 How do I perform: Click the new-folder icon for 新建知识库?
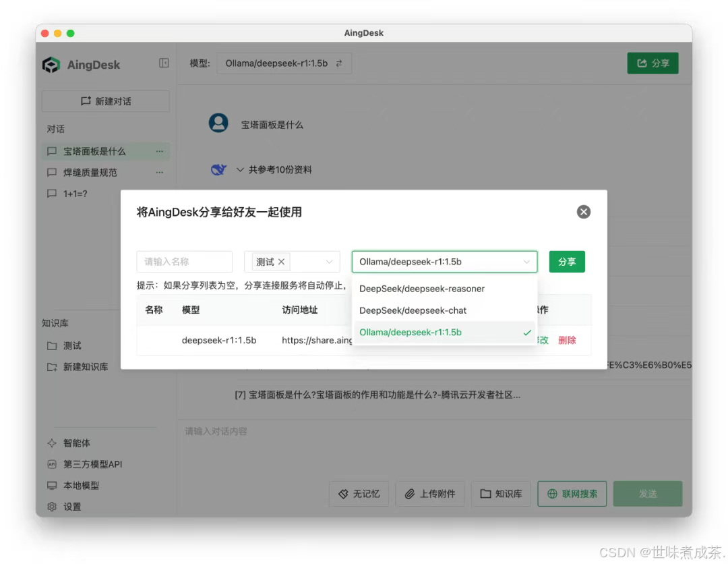[x=52, y=367]
